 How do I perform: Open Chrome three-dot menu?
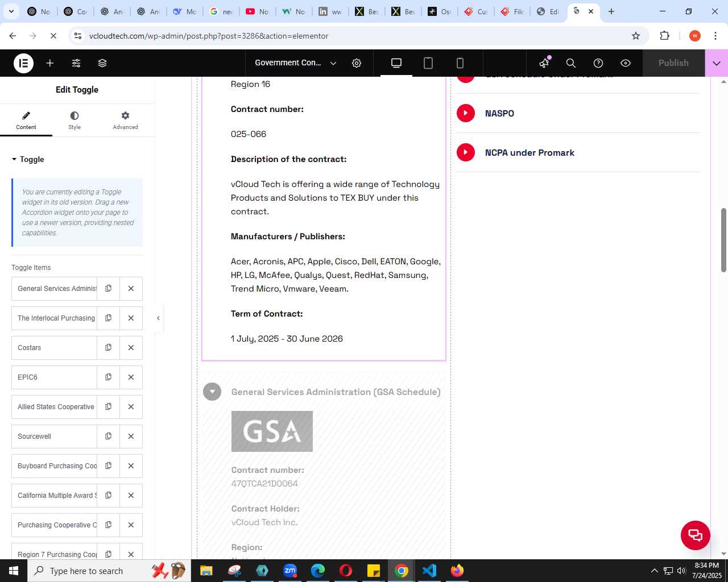(x=715, y=36)
